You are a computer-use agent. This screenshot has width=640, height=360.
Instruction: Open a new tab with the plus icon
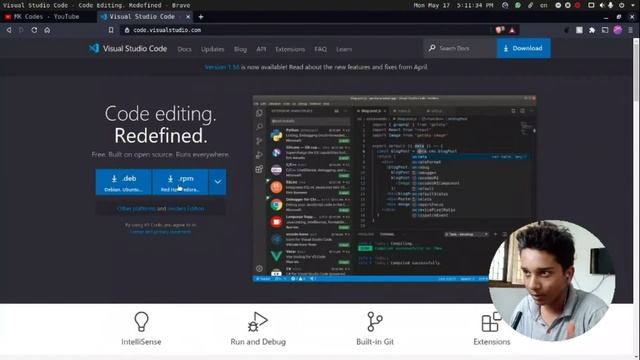200,17
